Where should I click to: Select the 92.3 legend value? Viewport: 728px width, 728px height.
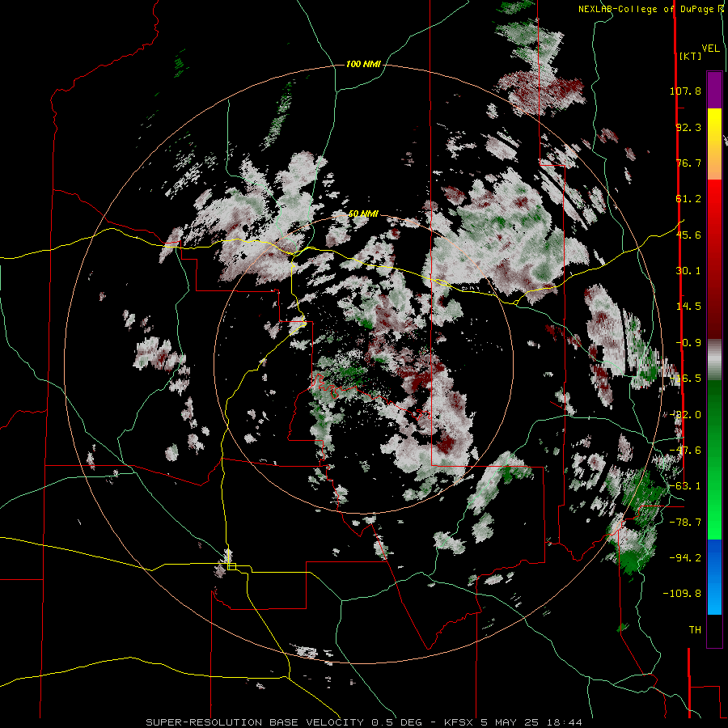point(688,127)
